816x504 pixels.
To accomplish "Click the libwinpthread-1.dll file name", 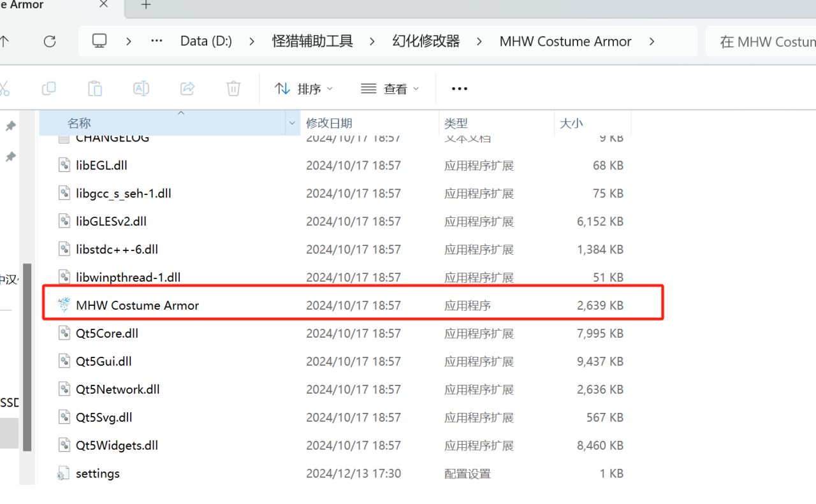I will pos(128,277).
